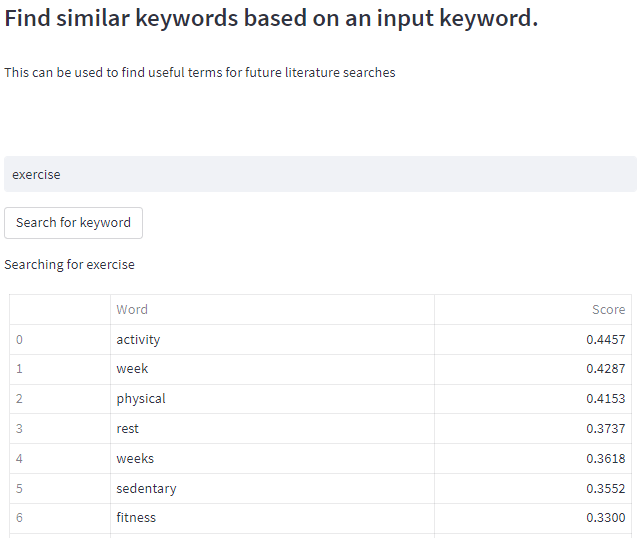Select the rest word cell
The height and width of the screenshot is (538, 644).
pos(271,429)
